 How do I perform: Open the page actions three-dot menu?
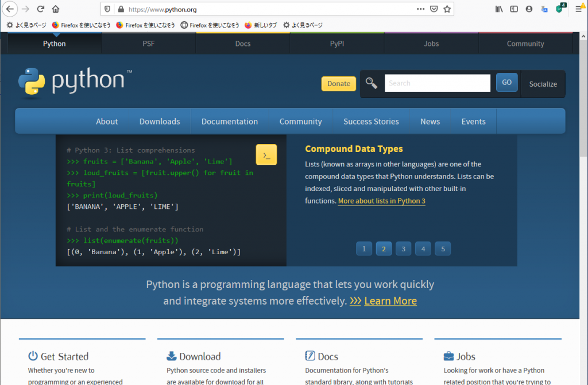(420, 9)
